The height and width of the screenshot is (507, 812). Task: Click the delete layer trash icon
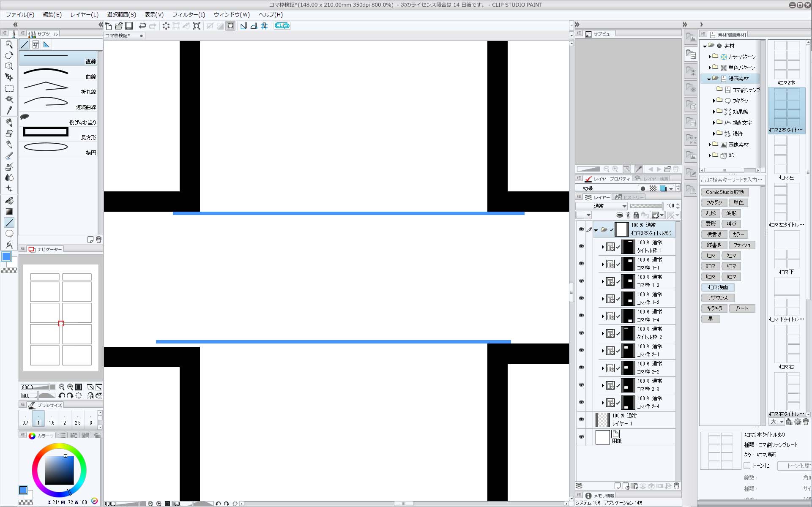(676, 486)
